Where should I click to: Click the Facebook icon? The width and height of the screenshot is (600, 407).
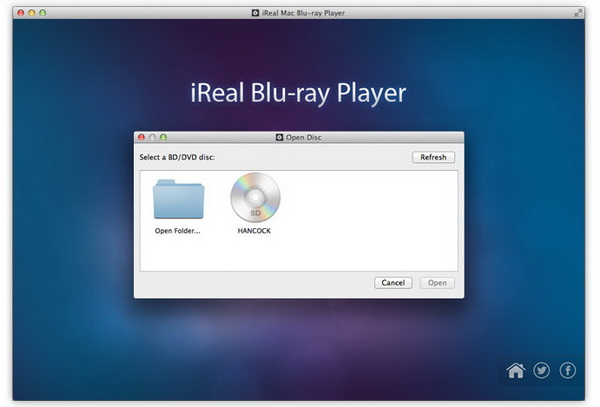point(568,371)
